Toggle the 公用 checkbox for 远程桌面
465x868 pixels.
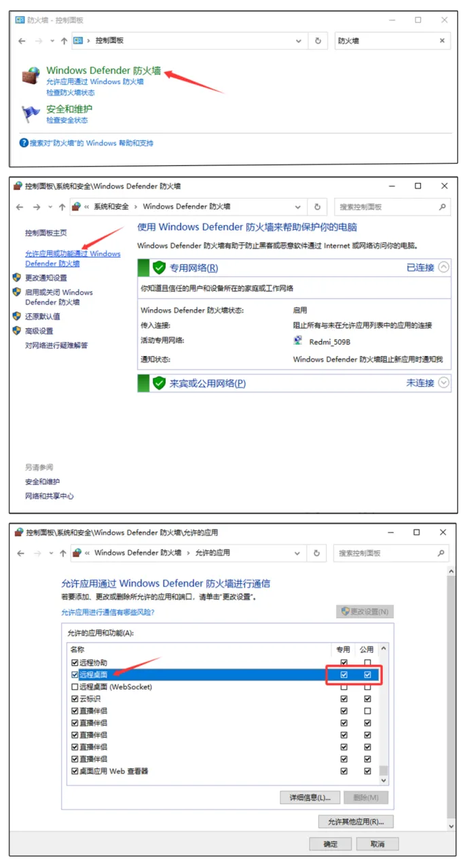tap(367, 675)
